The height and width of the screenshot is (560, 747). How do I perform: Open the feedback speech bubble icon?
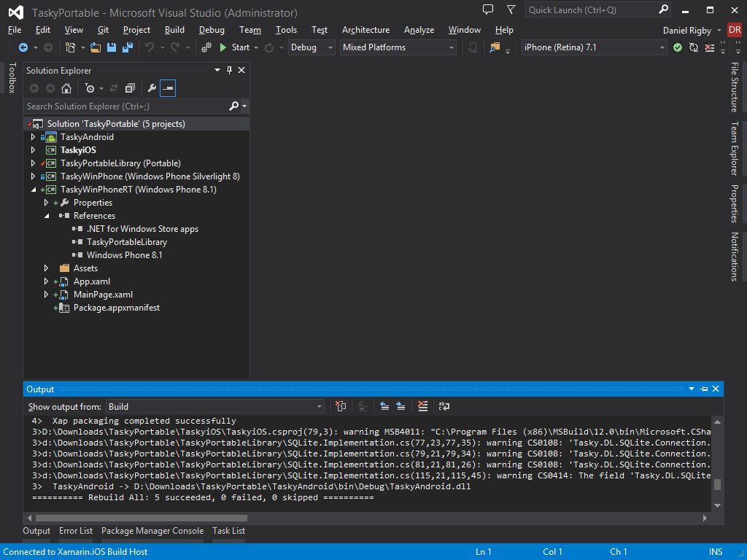point(488,9)
